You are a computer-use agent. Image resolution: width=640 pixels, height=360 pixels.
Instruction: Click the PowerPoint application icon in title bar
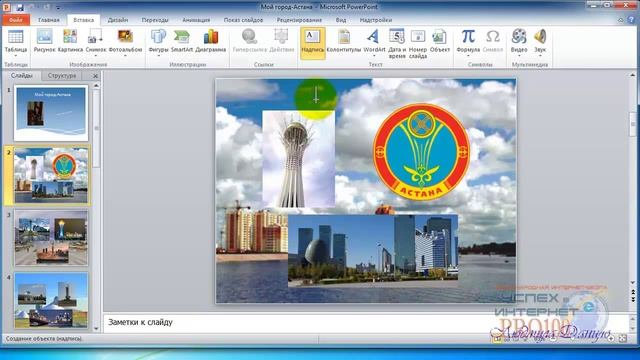click(6, 7)
